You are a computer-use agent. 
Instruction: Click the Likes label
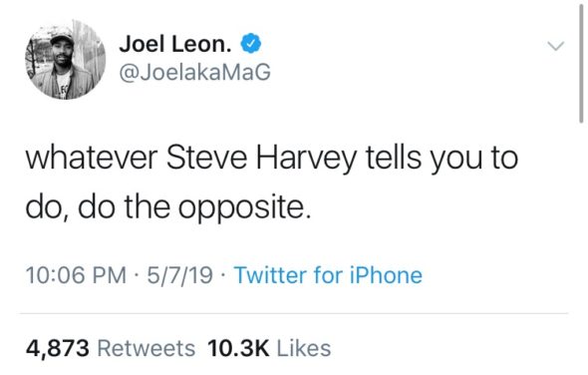[304, 348]
